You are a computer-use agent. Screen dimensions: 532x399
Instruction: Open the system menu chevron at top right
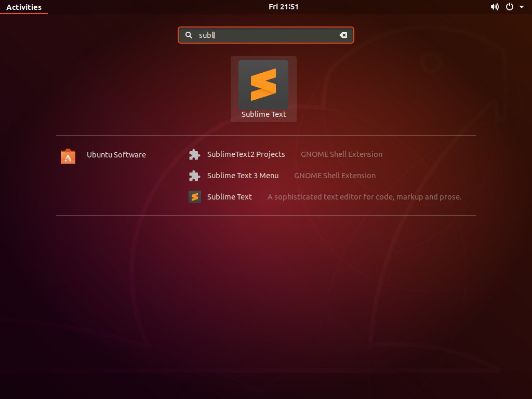click(x=521, y=7)
